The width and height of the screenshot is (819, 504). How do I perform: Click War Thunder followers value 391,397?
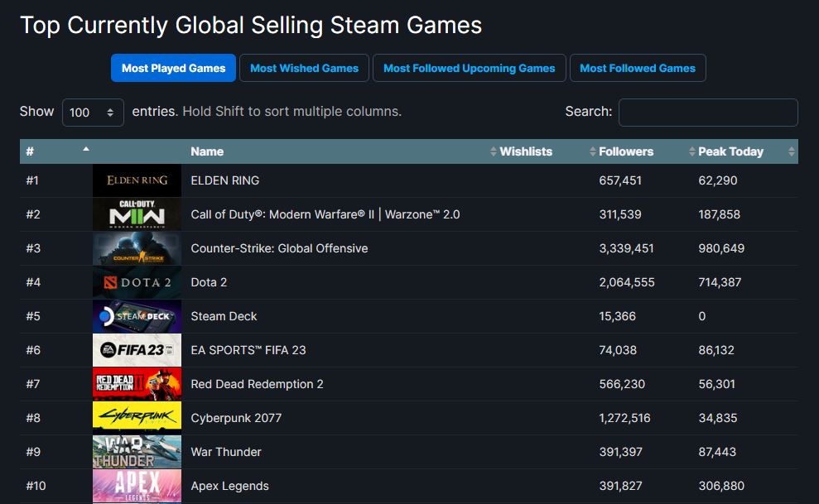620,452
